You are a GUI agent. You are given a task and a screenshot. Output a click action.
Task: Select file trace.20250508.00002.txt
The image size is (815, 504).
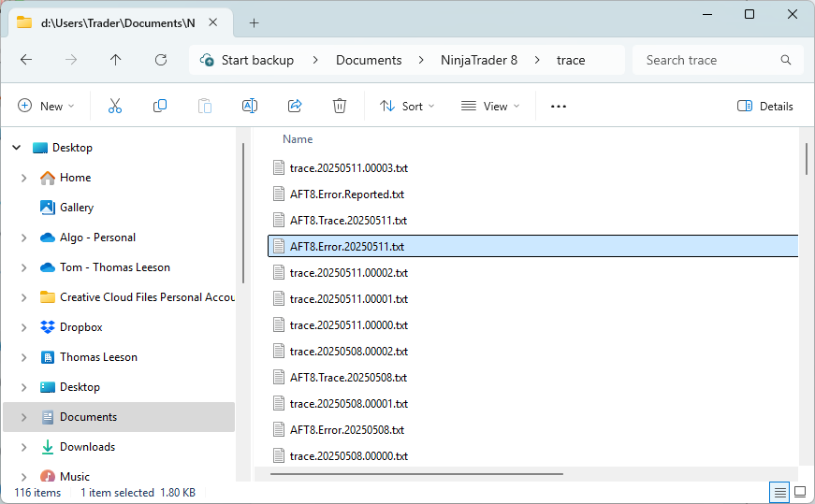[x=349, y=352]
